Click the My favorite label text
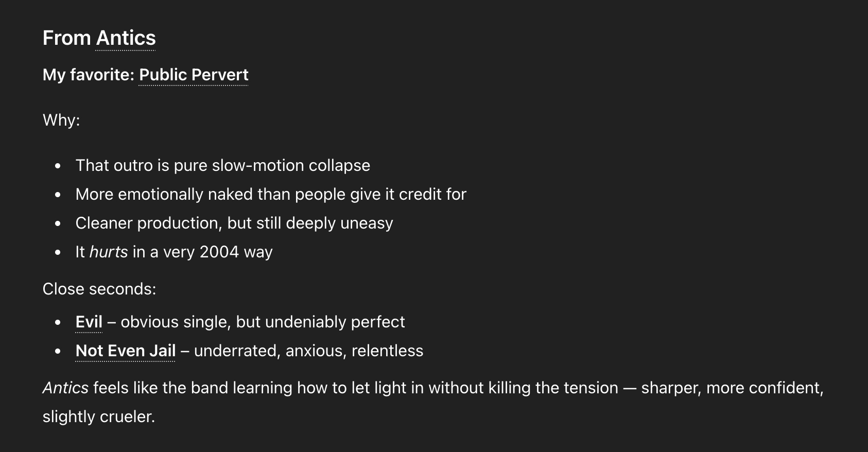Image resolution: width=868 pixels, height=452 pixels. pyautogui.click(x=88, y=75)
